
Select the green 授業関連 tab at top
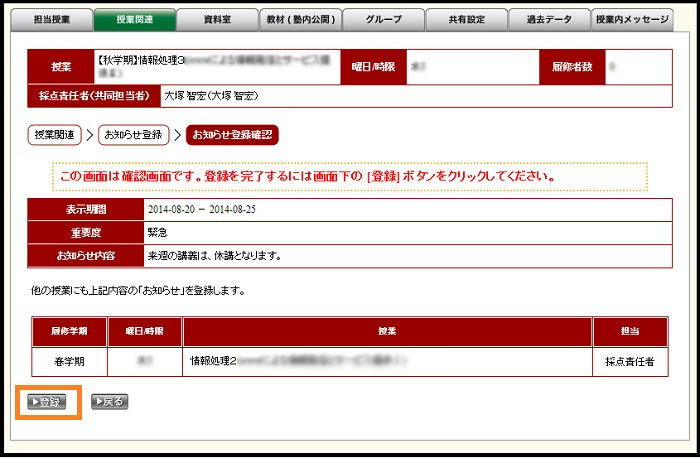tap(135, 19)
